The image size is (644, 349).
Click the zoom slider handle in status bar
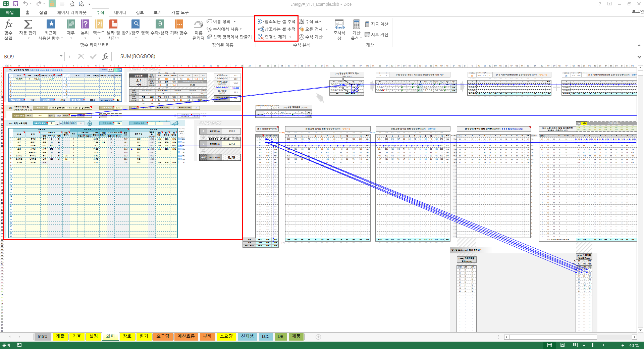click(593, 345)
